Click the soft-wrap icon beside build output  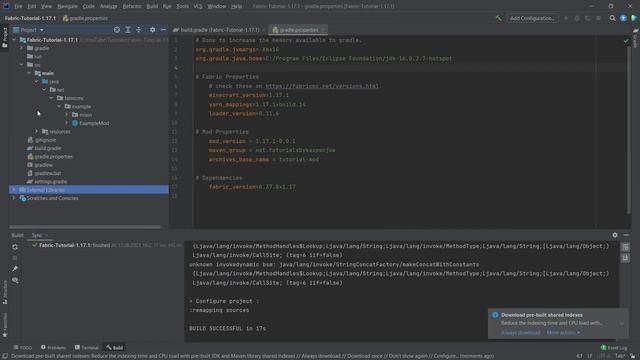(x=625, y=247)
